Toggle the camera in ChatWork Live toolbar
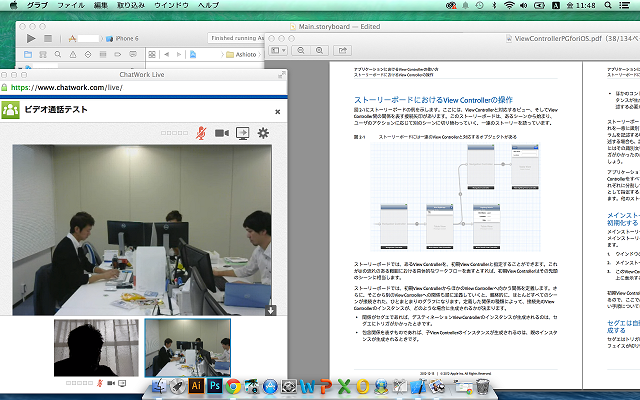The width and height of the screenshot is (640, 400). (x=222, y=133)
